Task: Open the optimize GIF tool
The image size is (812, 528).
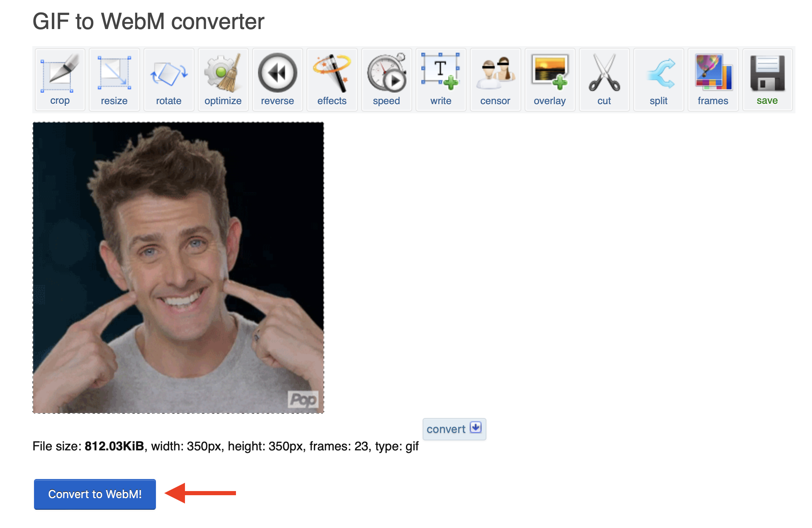Action: pyautogui.click(x=223, y=73)
